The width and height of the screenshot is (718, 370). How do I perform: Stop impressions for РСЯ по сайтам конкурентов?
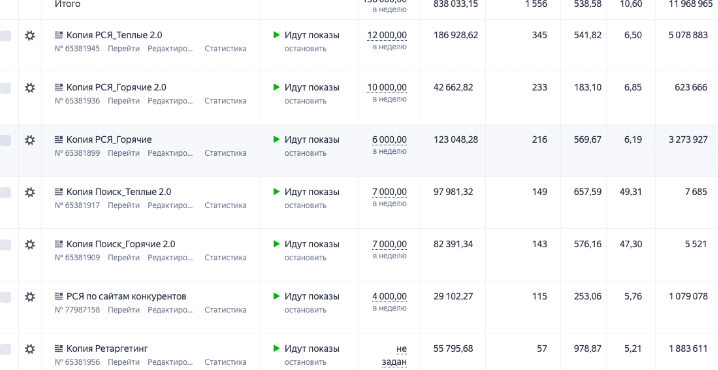click(305, 310)
